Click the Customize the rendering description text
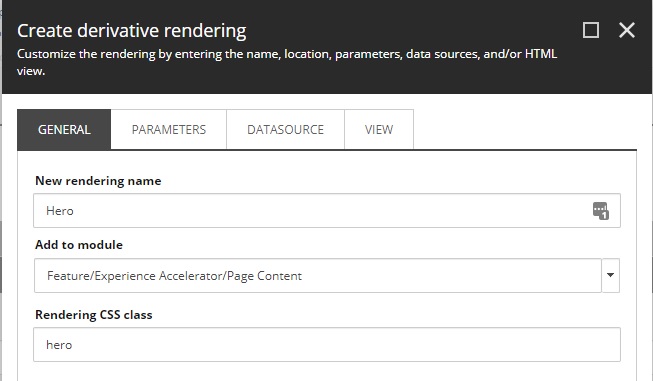 287,62
